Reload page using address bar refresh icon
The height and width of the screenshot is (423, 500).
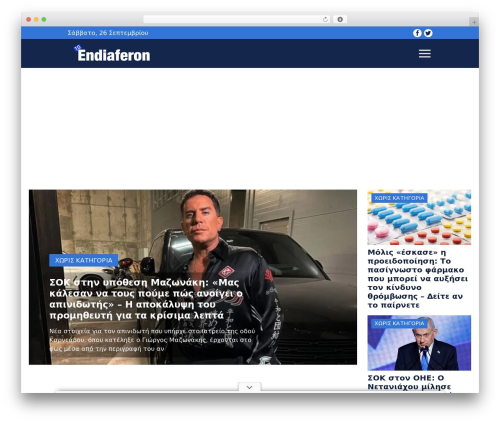pyautogui.click(x=325, y=19)
